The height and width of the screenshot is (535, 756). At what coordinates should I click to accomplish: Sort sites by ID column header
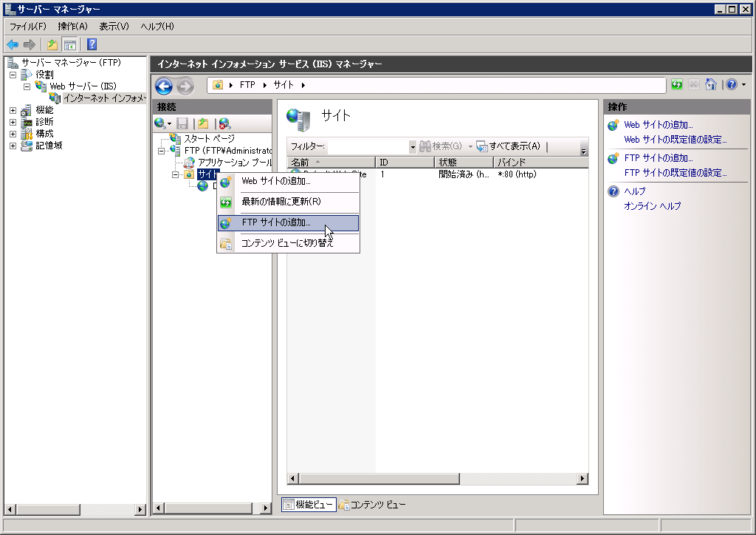[x=405, y=163]
